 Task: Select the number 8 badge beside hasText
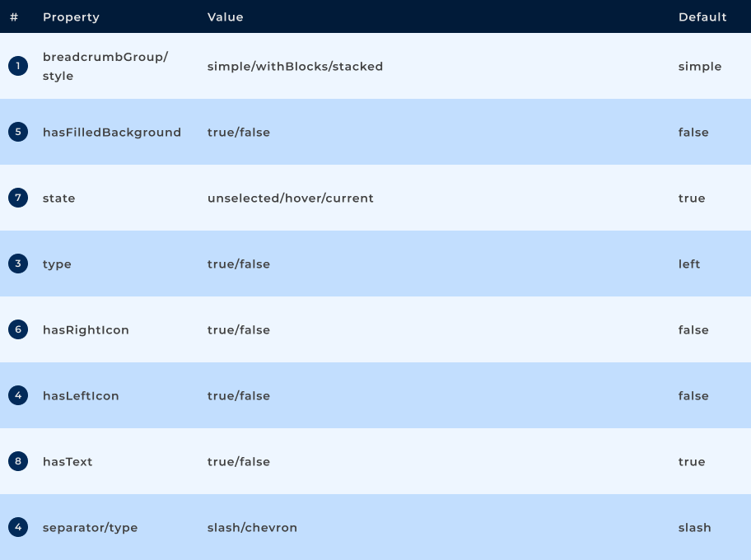(18, 461)
